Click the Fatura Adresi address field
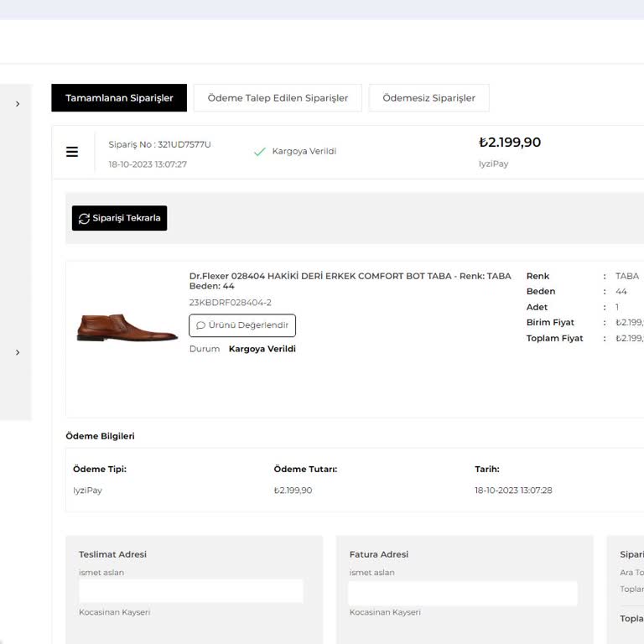 click(x=462, y=593)
